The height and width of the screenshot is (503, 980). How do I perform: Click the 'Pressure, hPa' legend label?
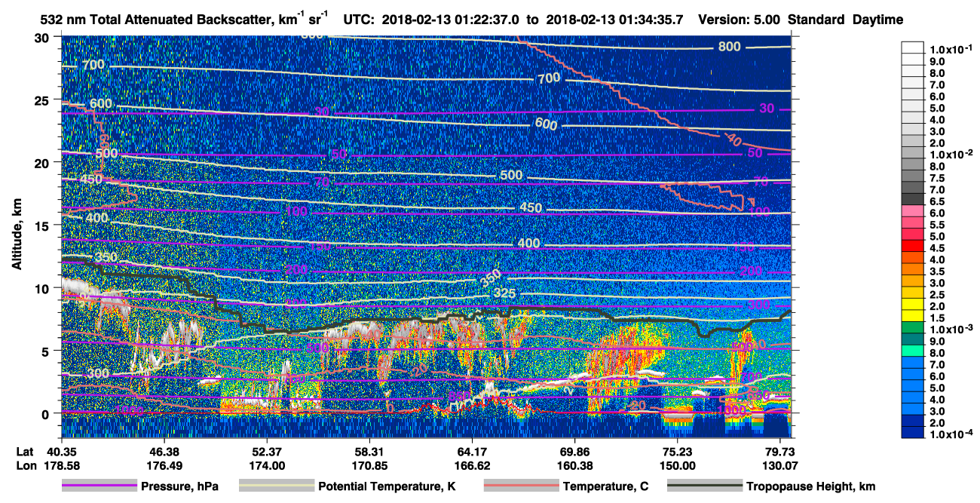(x=179, y=486)
